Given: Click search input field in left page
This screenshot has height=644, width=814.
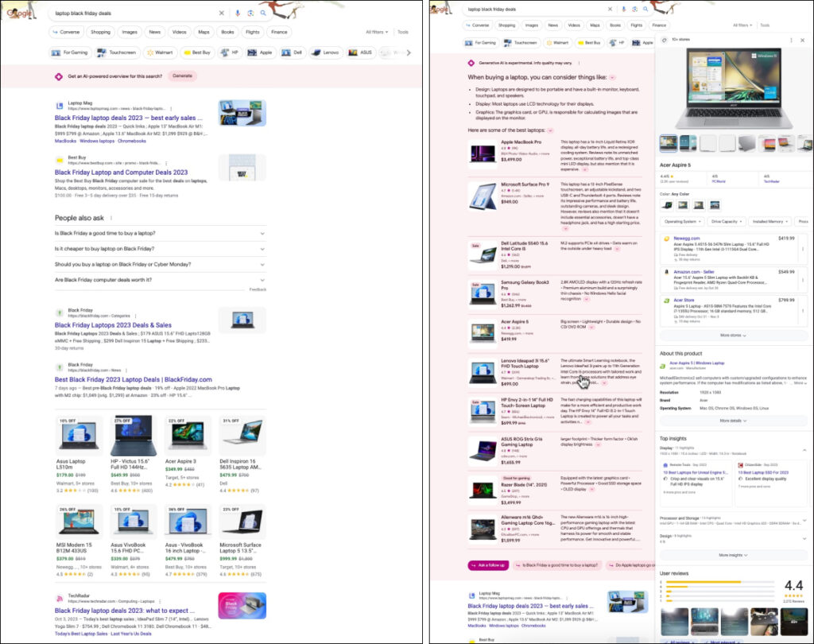Looking at the screenshot, I should (x=135, y=13).
